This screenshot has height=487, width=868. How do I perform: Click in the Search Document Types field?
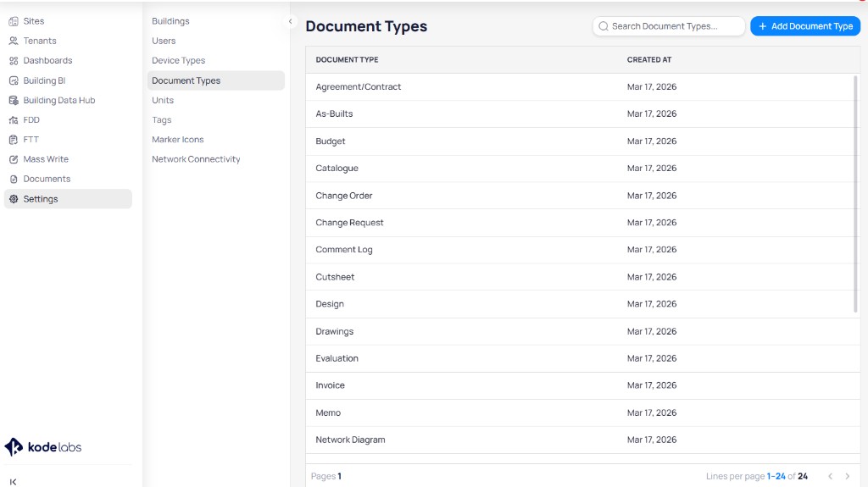pos(669,26)
